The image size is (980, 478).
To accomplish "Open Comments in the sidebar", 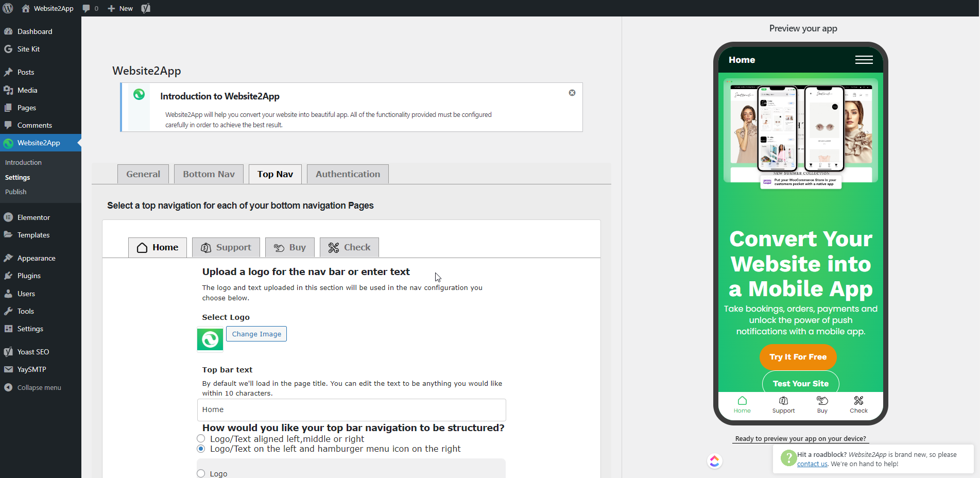I will coord(41,125).
